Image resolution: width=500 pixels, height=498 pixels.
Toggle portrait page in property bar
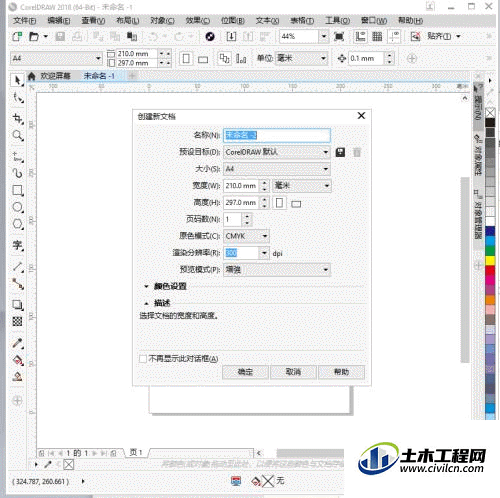coord(186,59)
